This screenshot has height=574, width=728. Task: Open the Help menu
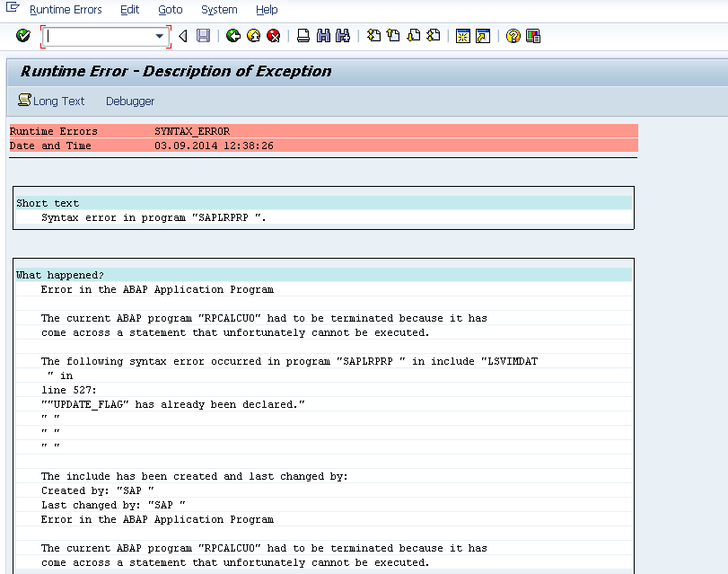(267, 10)
